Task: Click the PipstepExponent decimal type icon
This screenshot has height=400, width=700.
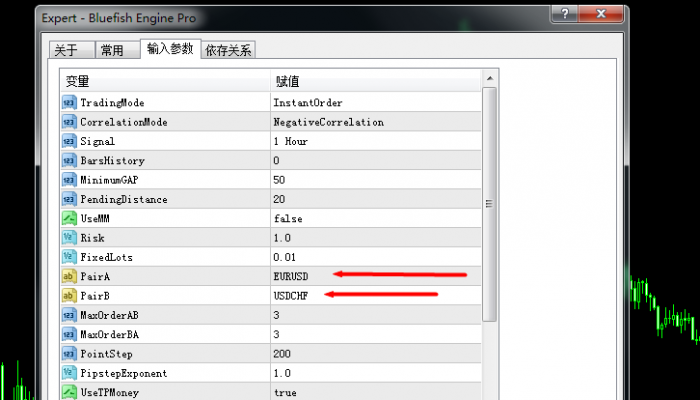Action: [69, 373]
